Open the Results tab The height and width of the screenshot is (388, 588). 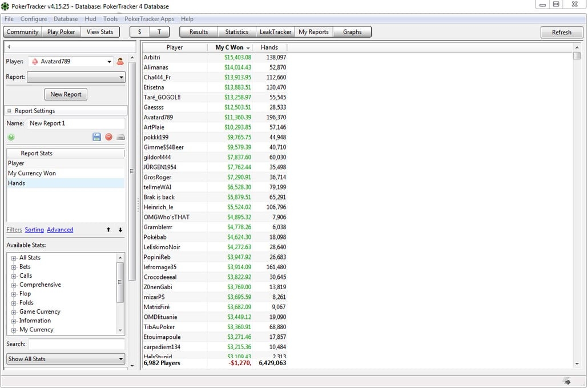(199, 32)
